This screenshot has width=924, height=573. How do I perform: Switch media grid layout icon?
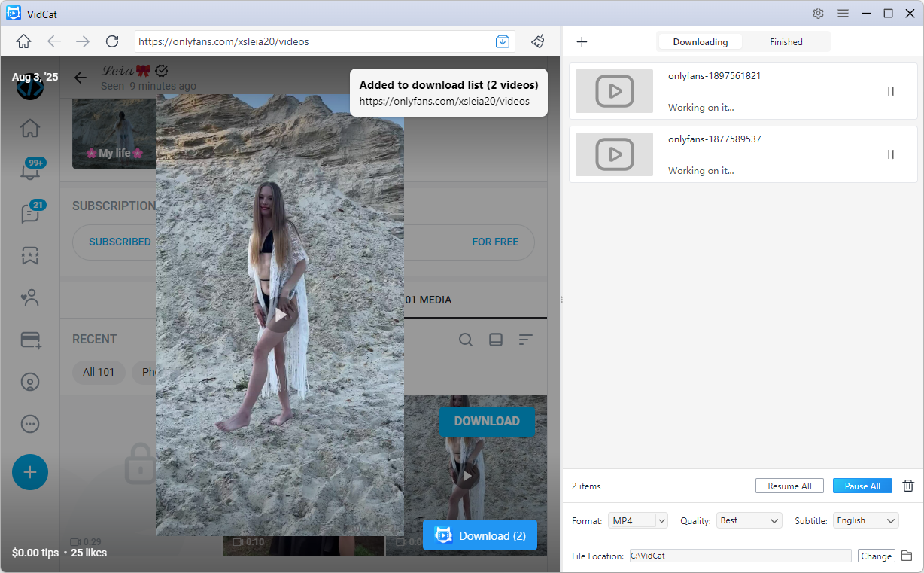click(x=495, y=340)
